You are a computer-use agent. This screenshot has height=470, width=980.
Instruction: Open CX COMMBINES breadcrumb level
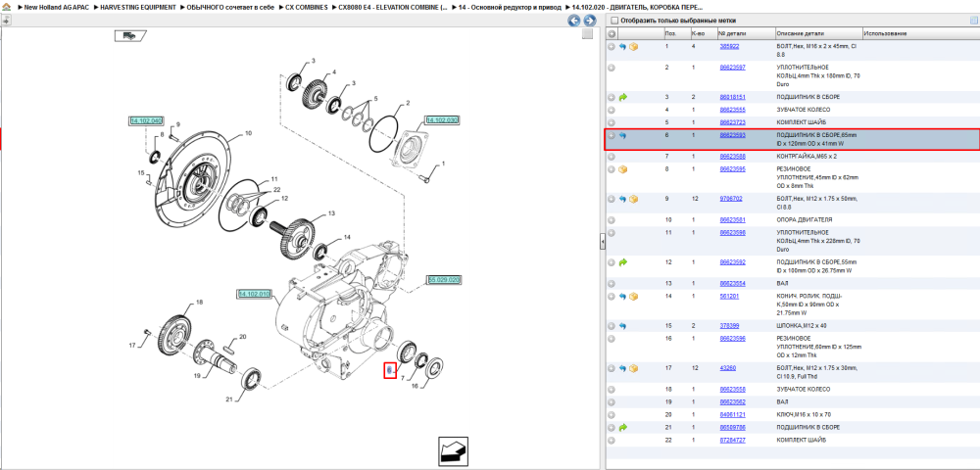(306, 7)
